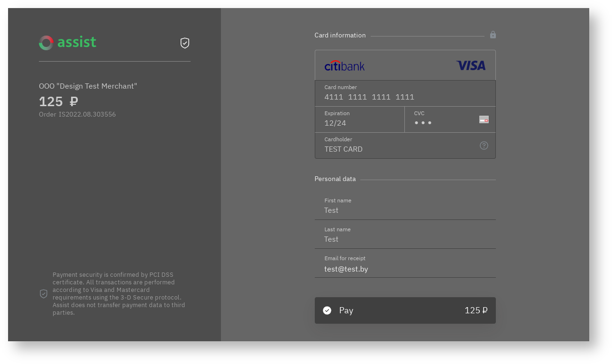Click the merchant name Design Test Merchant
This screenshot has height=364, width=612.
(x=88, y=86)
